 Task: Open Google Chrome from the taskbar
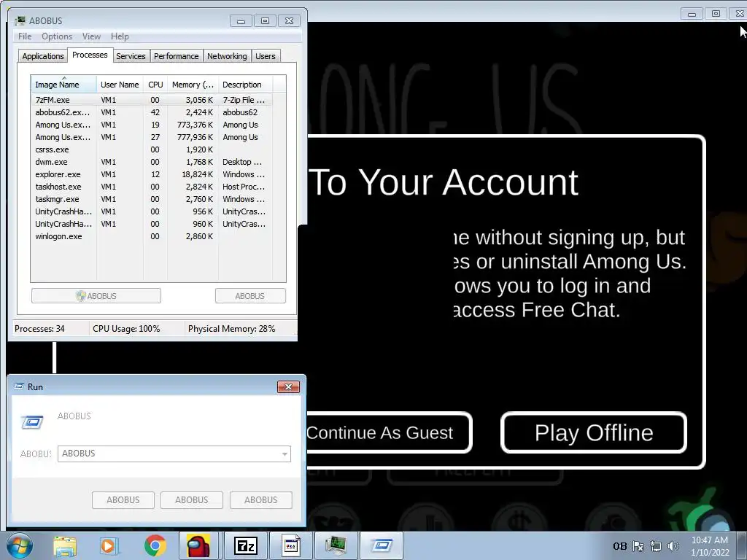coord(155,546)
